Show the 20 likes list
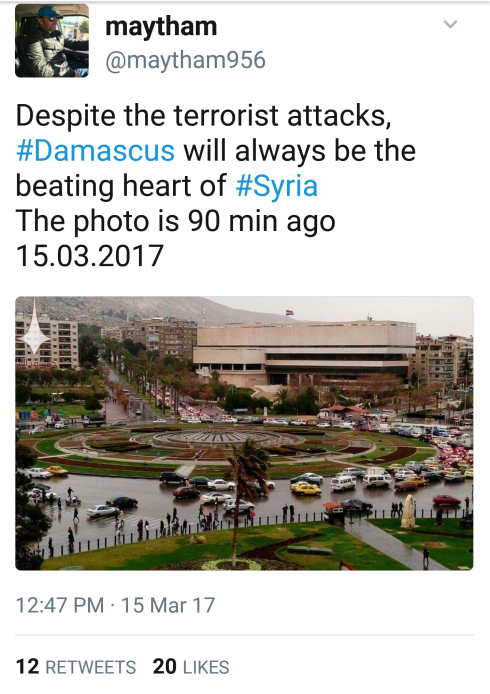Image resolution: width=490 pixels, height=694 pixels. tap(191, 667)
